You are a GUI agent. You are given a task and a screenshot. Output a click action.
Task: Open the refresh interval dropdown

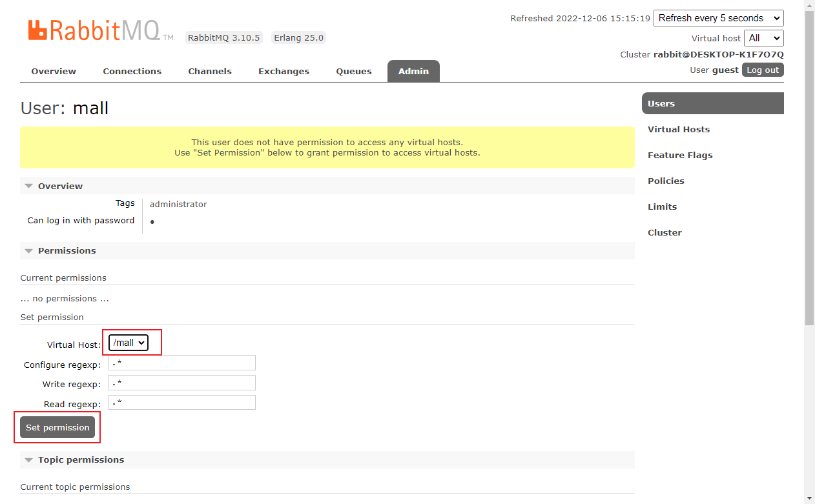719,18
